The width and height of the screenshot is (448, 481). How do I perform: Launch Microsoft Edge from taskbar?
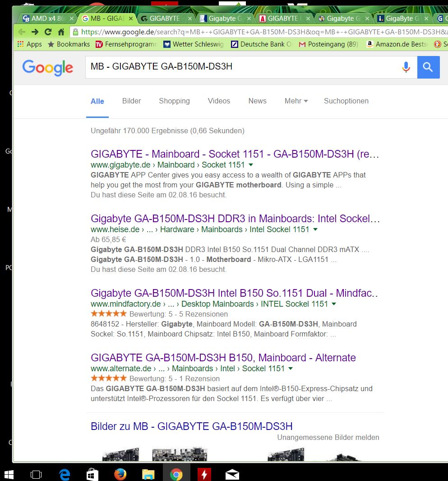[65, 475]
